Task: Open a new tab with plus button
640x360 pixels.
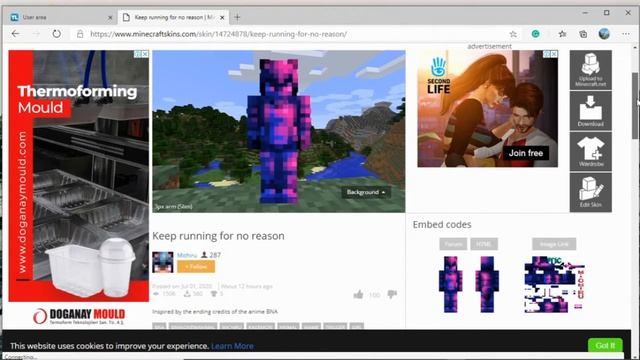Action: click(x=237, y=17)
